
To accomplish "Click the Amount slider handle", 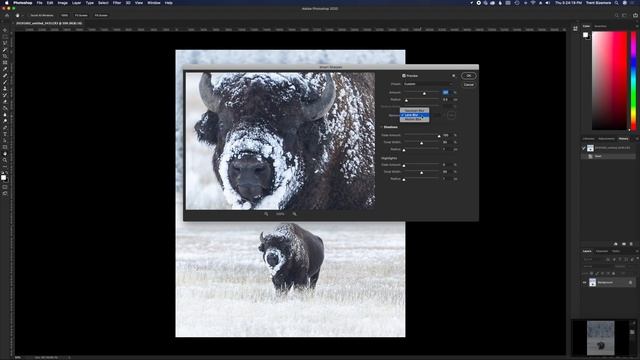I will coord(424,93).
